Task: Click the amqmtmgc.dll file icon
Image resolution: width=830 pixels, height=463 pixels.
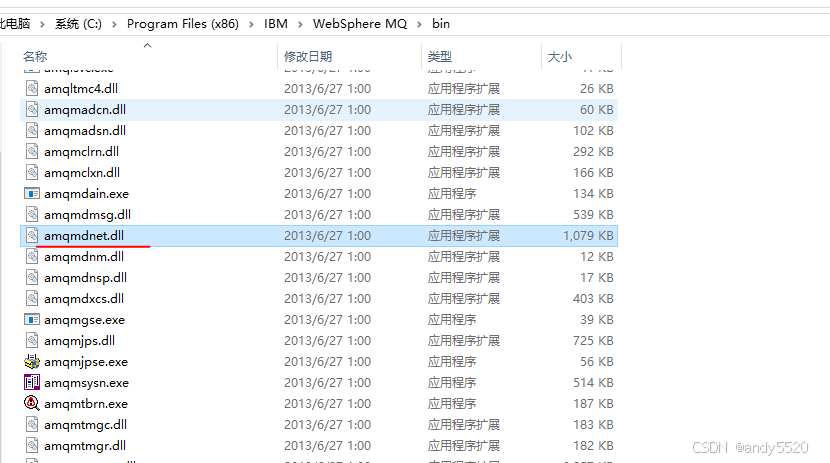Action: coord(32,424)
